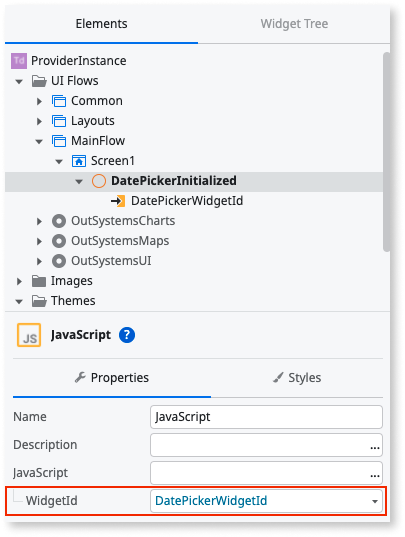Screen dimensions: 405x537
Task: Open the Styles tab
Action: tap(297, 378)
